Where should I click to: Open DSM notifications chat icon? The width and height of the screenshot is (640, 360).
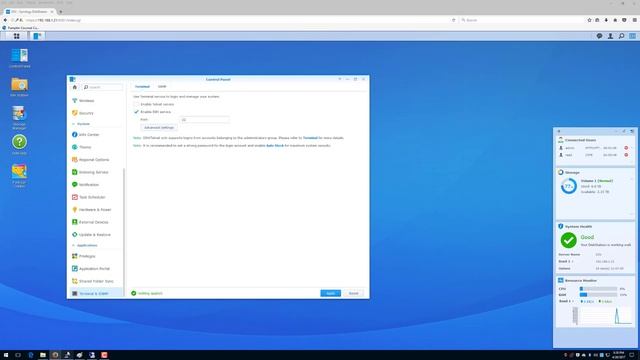coord(599,36)
